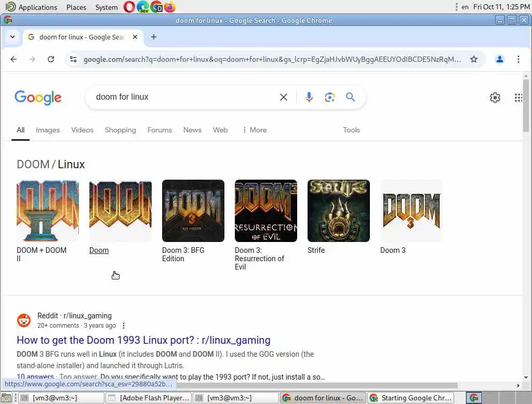Image resolution: width=532 pixels, height=404 pixels.
Task: Open the search Tools options
Action: (x=351, y=130)
